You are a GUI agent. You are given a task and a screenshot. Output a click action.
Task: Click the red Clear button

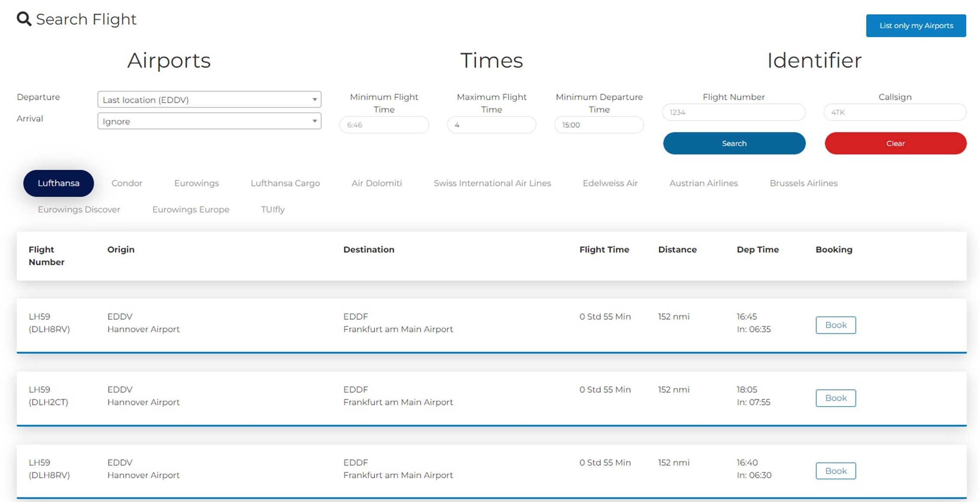pyautogui.click(x=895, y=143)
